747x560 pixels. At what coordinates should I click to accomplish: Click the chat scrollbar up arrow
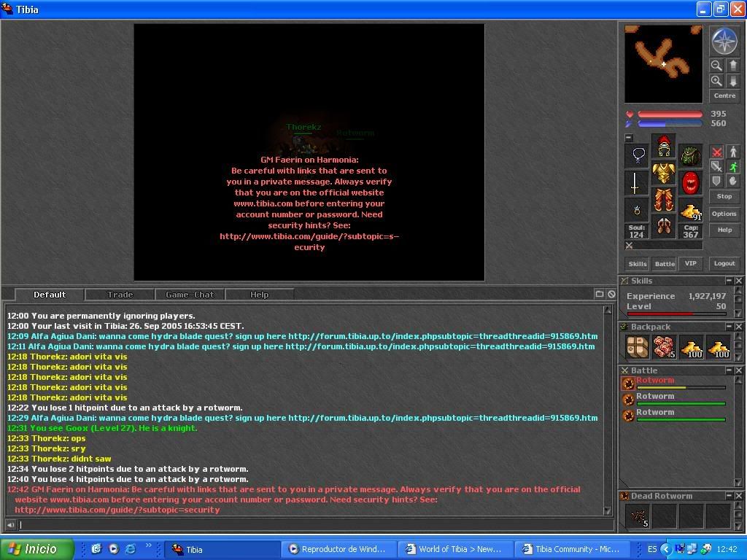608,310
